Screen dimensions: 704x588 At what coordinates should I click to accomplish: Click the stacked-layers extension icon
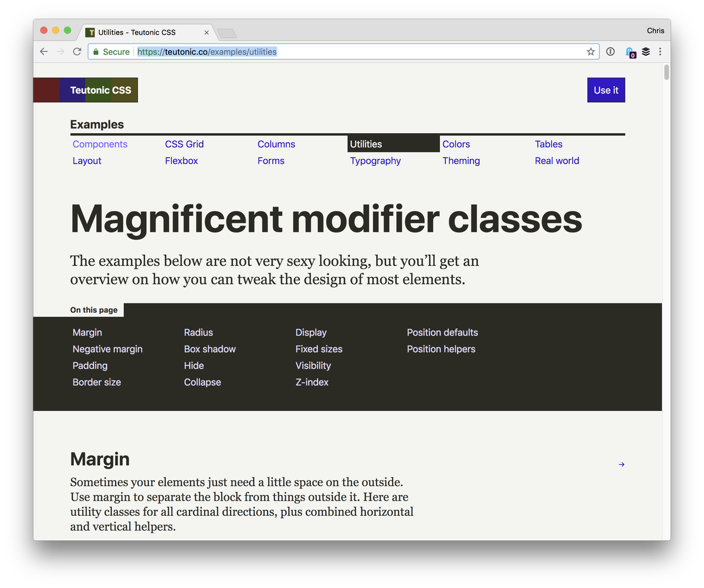point(646,52)
